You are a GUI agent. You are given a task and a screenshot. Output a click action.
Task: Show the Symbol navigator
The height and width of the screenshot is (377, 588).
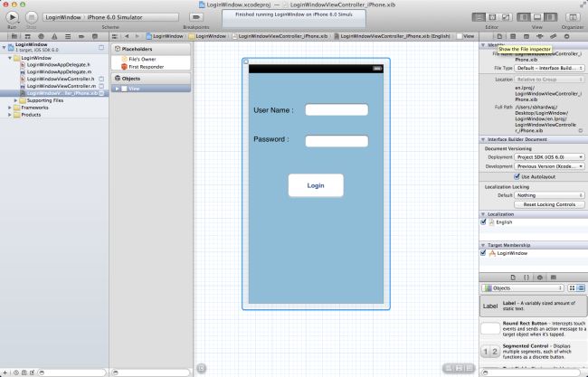[x=28, y=36]
